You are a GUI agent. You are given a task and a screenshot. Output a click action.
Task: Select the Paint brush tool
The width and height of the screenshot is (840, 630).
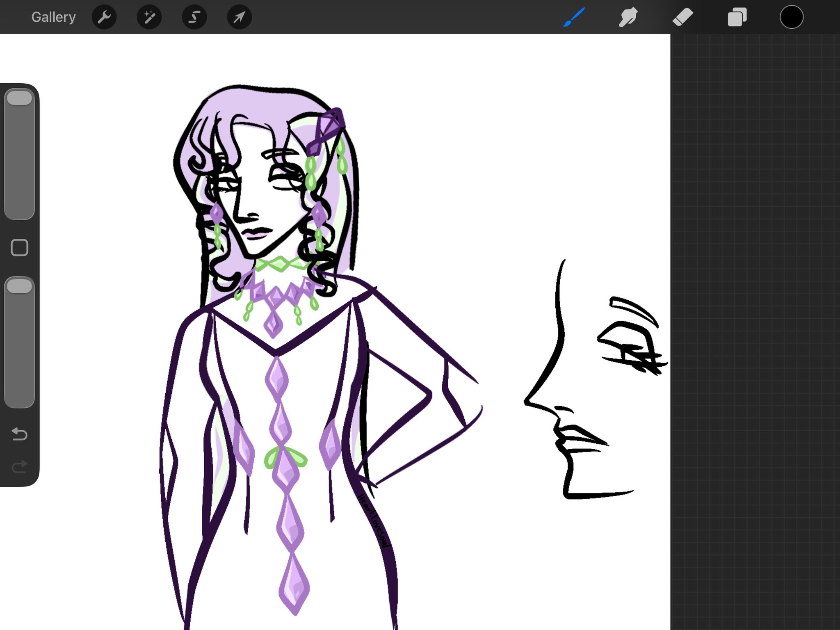tap(574, 17)
